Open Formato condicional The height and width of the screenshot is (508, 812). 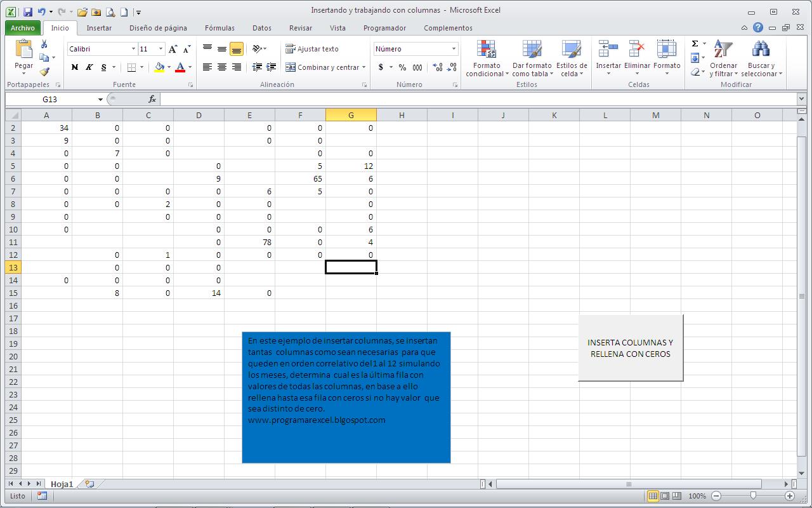[x=487, y=58]
